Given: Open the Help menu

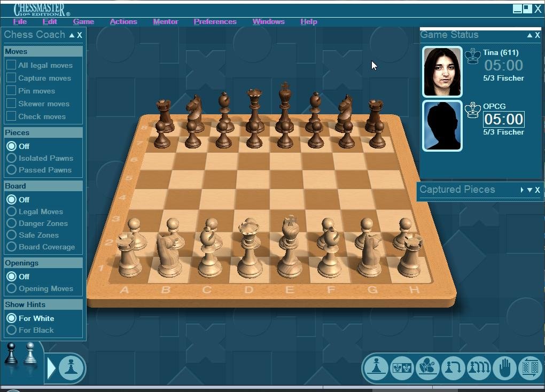Looking at the screenshot, I should [x=309, y=21].
